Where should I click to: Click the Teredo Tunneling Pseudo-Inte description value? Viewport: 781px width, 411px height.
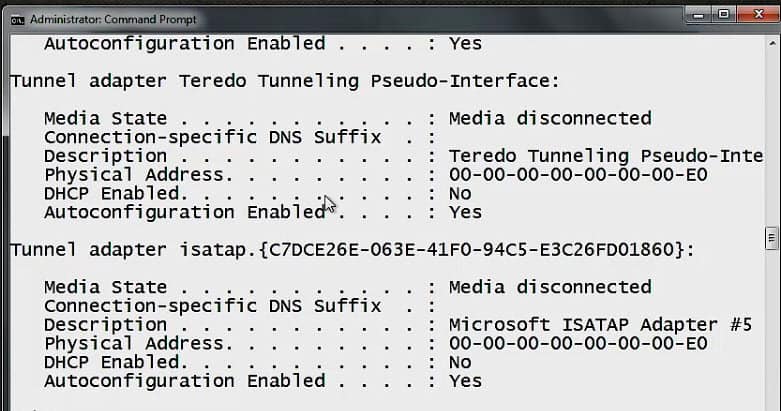tap(606, 156)
